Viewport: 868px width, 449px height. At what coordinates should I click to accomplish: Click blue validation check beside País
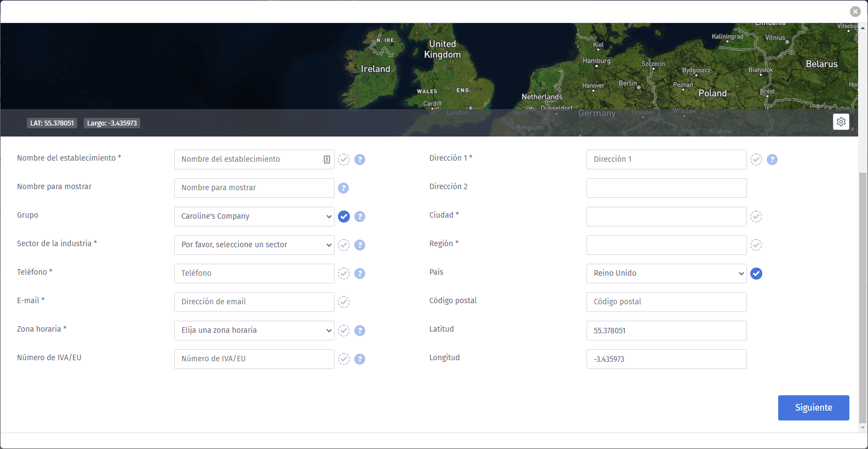(x=756, y=274)
